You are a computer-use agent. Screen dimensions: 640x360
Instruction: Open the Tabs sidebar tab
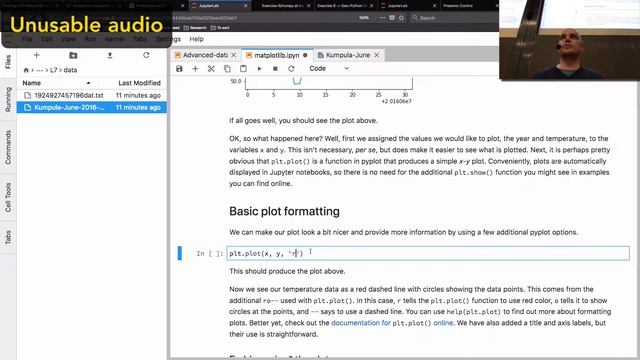click(8, 237)
